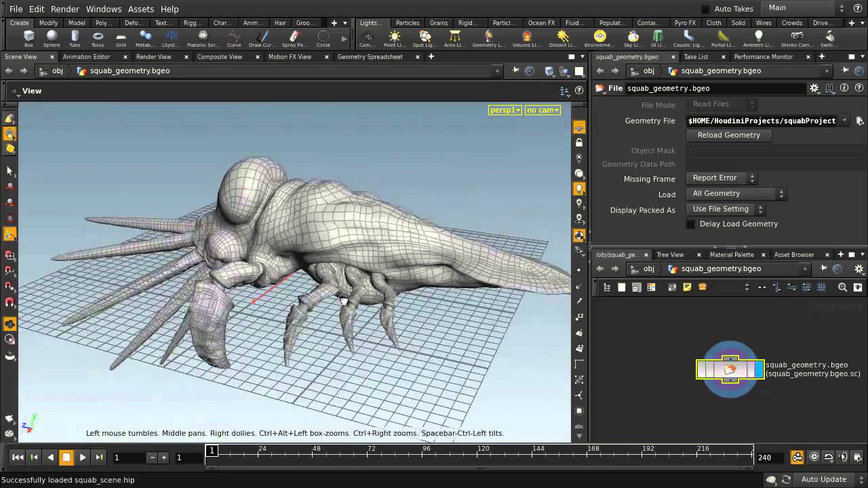The height and width of the screenshot is (488, 868).
Task: Switch to the Geometry Spreadsheet tab
Action: [x=370, y=57]
